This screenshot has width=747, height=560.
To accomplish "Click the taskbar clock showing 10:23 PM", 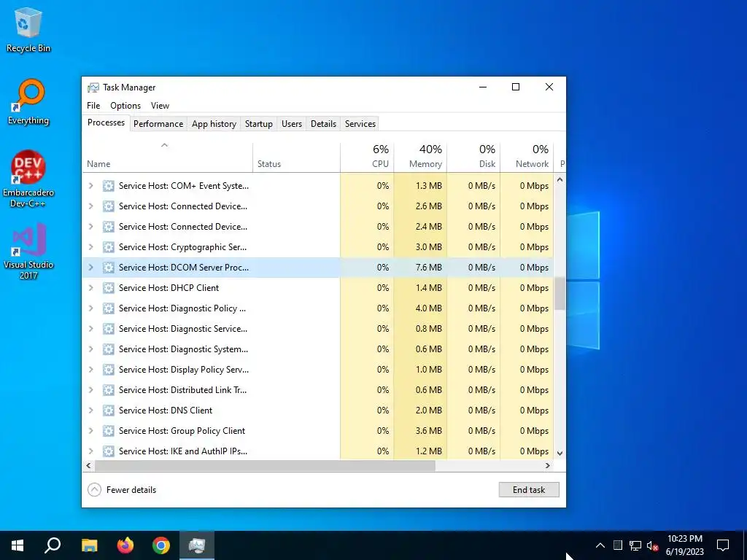I will [684, 545].
